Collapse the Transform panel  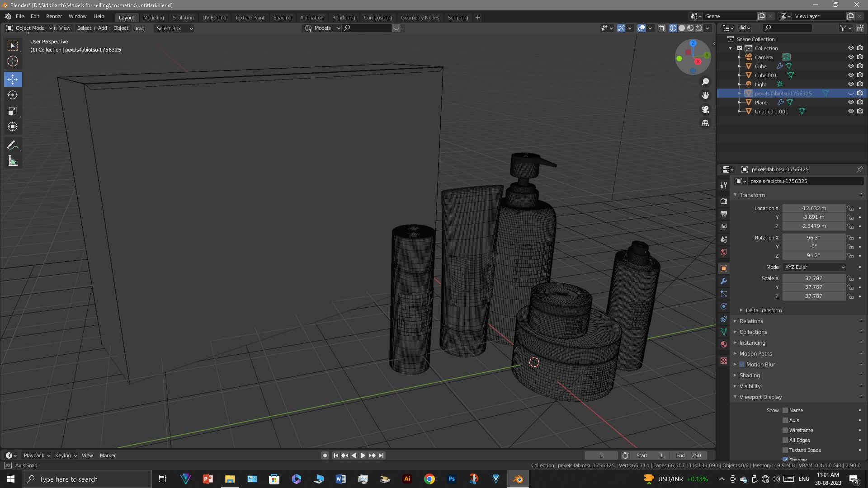[x=752, y=195]
